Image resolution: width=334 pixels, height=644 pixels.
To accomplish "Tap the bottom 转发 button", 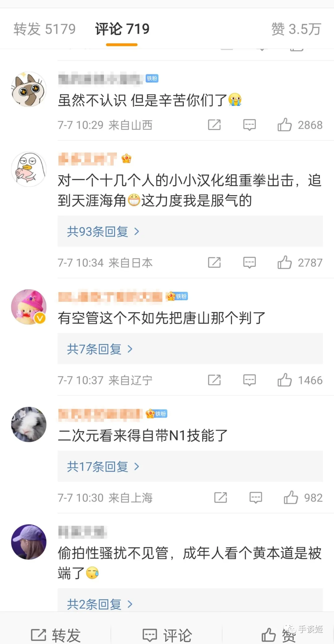I will (x=56, y=635).
